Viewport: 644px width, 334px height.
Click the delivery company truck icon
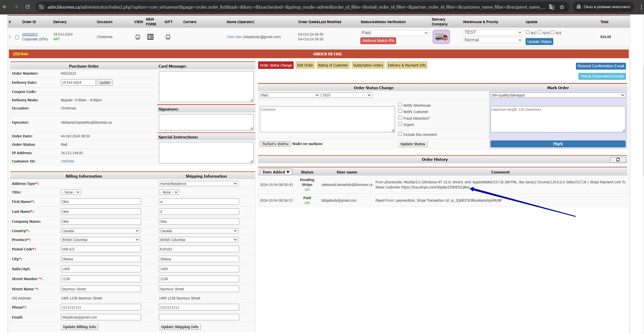(441, 37)
